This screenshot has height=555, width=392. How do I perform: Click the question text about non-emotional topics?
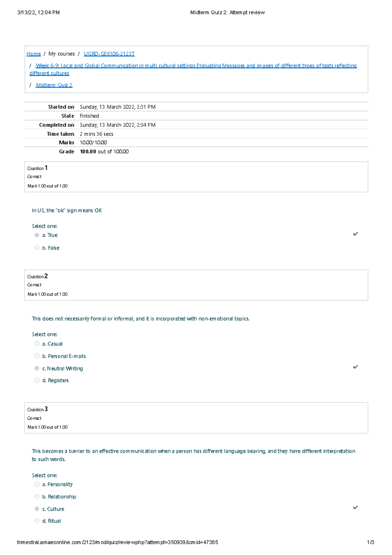(140, 319)
